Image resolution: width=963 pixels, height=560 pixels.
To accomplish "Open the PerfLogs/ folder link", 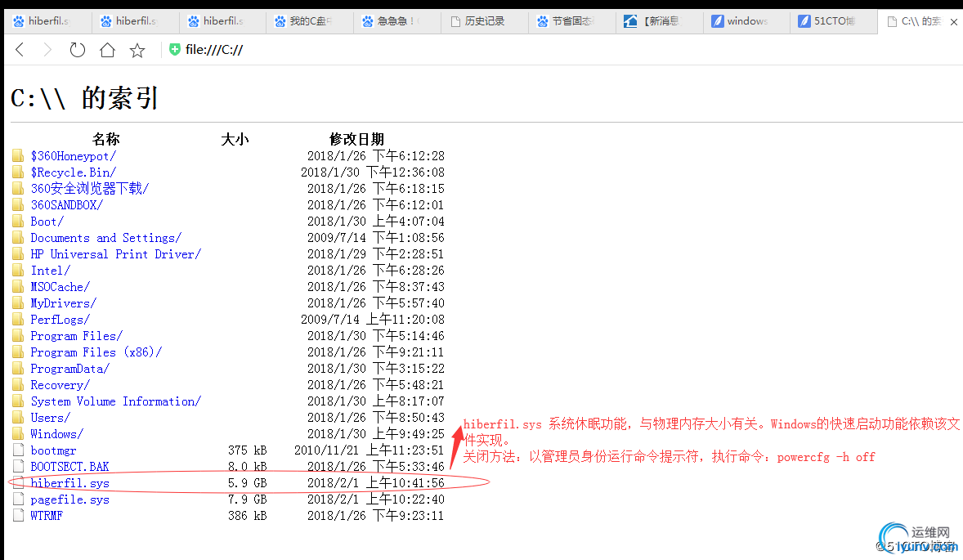I will point(60,320).
